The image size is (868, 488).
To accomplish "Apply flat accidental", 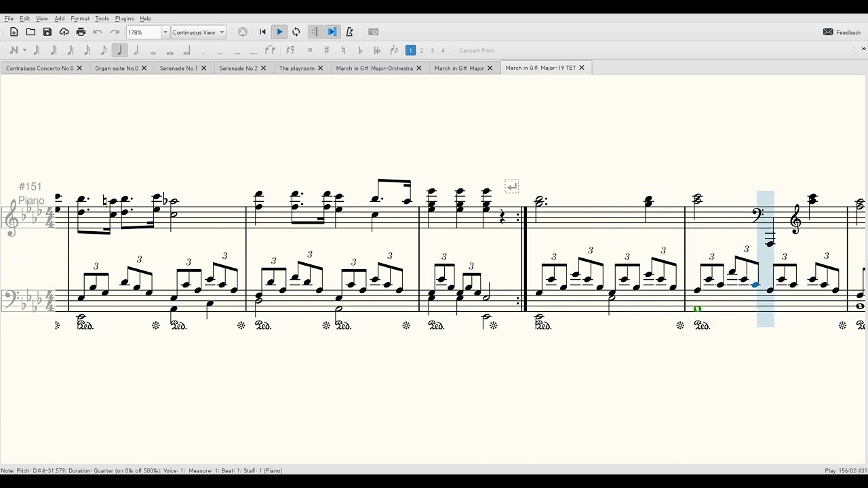I will [x=360, y=50].
